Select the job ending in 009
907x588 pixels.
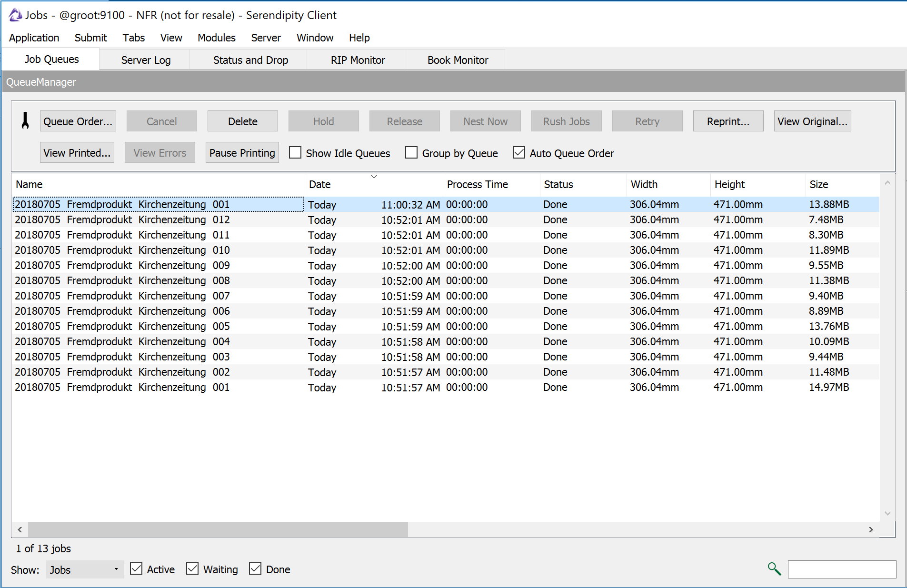point(446,265)
